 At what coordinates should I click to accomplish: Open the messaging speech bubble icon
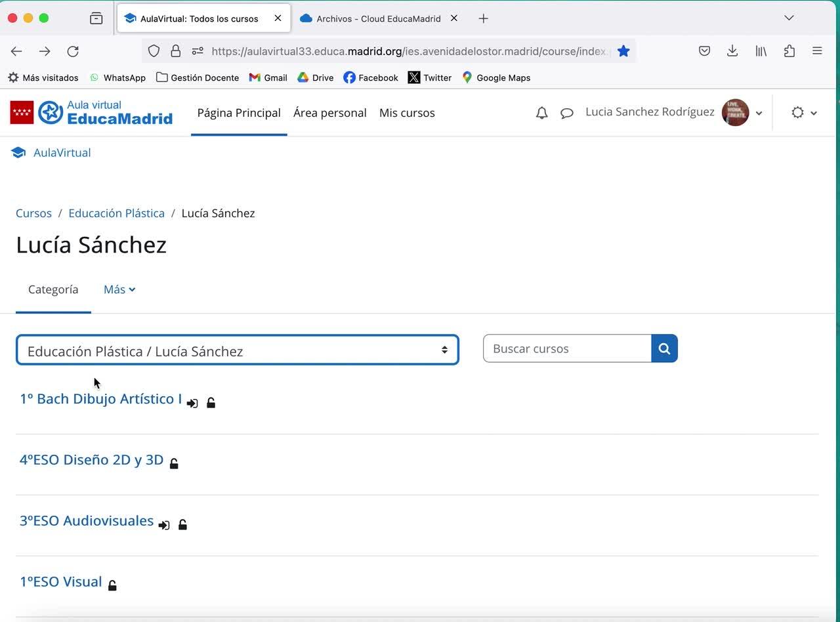tap(567, 114)
